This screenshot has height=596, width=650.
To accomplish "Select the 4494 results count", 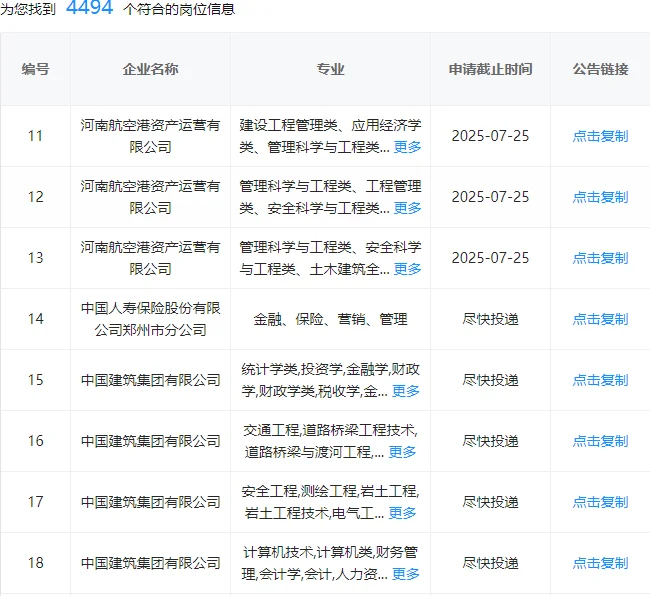I will tap(90, 7).
